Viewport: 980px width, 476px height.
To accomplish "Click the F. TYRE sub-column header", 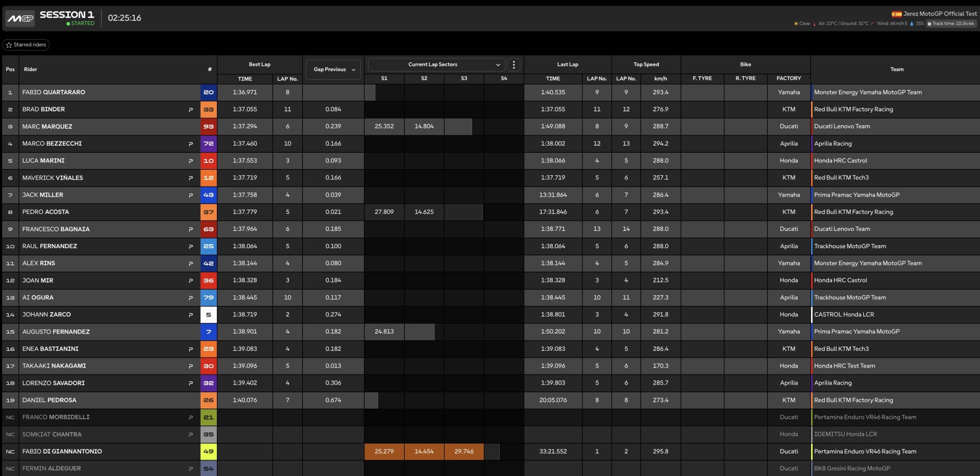I will pyautogui.click(x=702, y=79).
